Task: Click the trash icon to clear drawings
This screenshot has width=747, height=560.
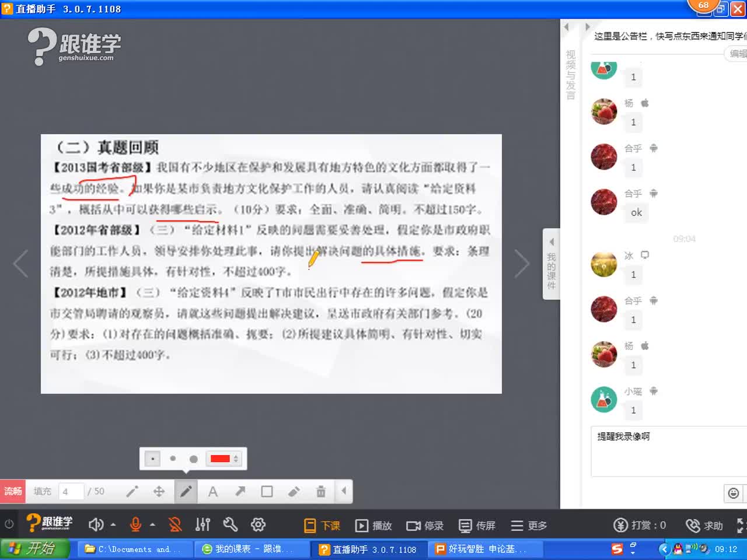Action: [x=320, y=492]
